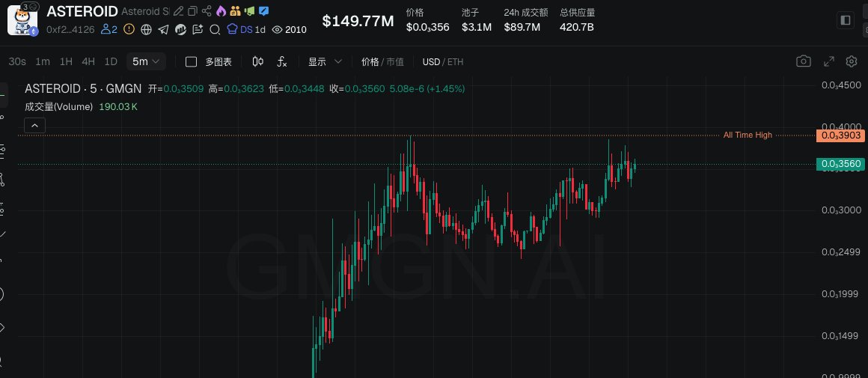
Task: Click the ASTEROID token avatar image
Action: click(x=22, y=21)
